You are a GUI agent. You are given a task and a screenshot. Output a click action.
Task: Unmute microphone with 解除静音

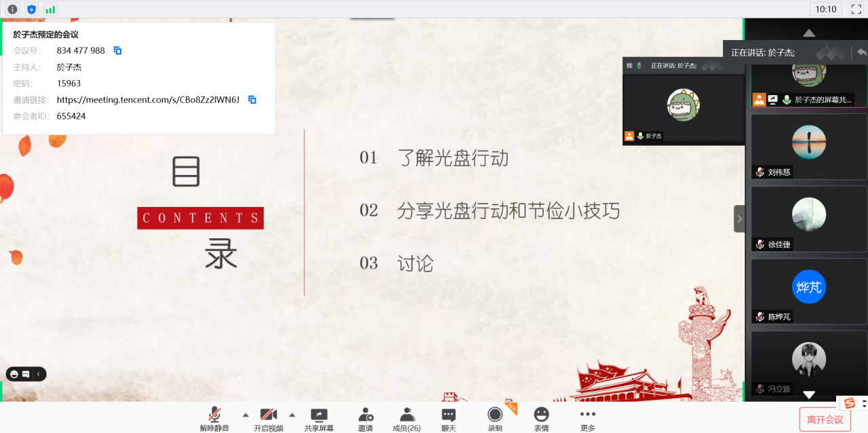214,419
